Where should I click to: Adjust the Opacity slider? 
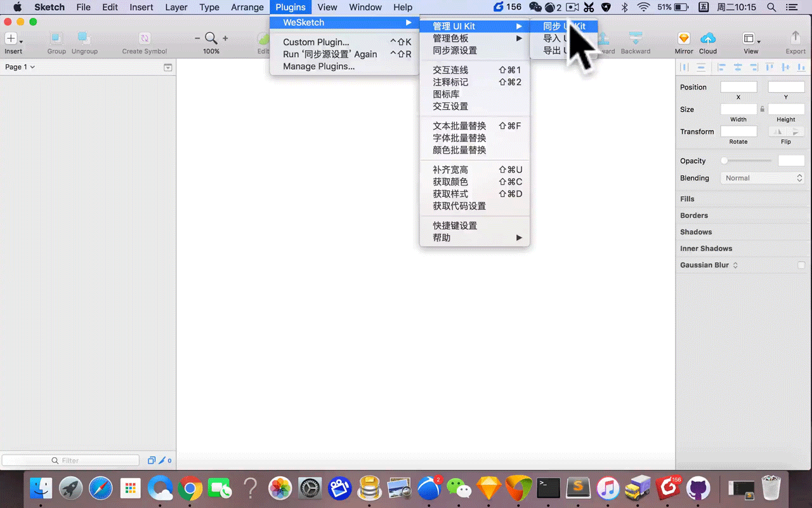[x=747, y=161]
